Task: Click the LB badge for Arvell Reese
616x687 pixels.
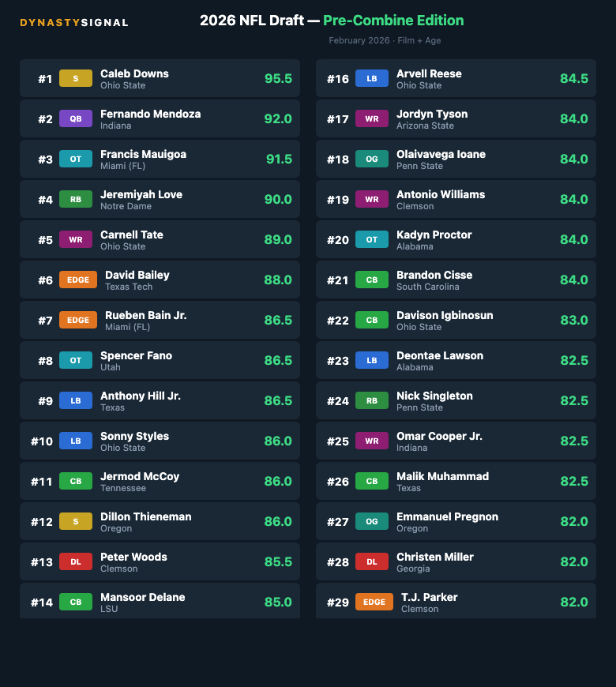Action: (372, 79)
